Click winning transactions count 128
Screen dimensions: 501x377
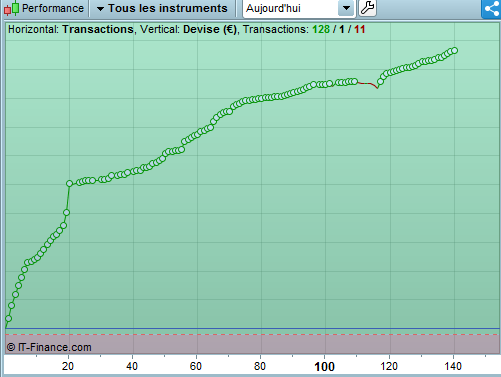click(x=321, y=29)
